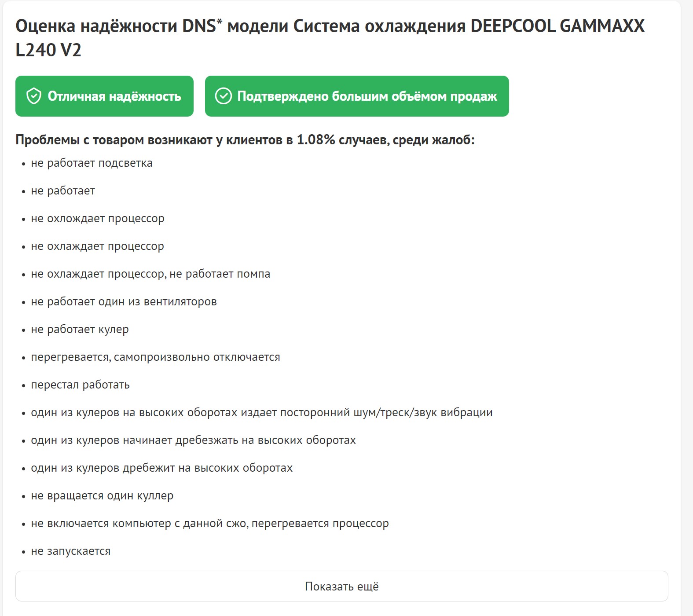The height and width of the screenshot is (616, 693).
Task: Select the "не запускается" list item
Action: (x=70, y=551)
